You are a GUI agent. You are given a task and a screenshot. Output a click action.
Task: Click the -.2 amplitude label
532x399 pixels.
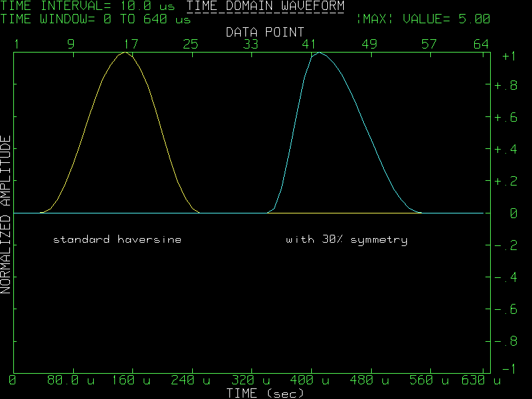pyautogui.click(x=506, y=245)
